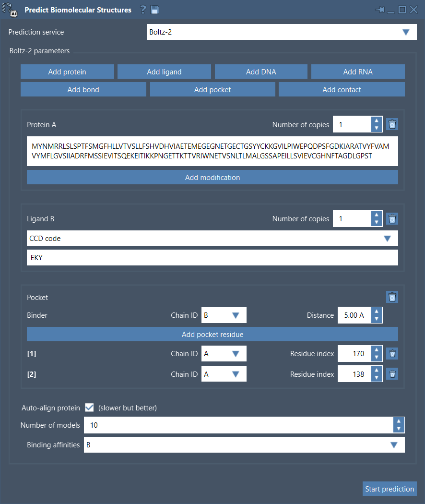Increase the pocket Distance value
Image resolution: width=425 pixels, height=504 pixels.
click(377, 312)
